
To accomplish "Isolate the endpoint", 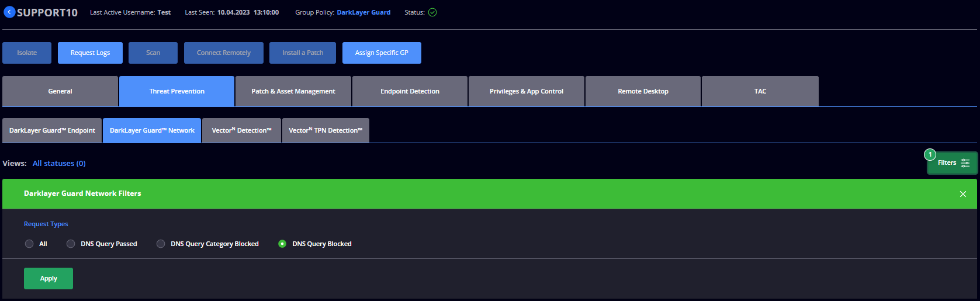I will pyautogui.click(x=27, y=53).
